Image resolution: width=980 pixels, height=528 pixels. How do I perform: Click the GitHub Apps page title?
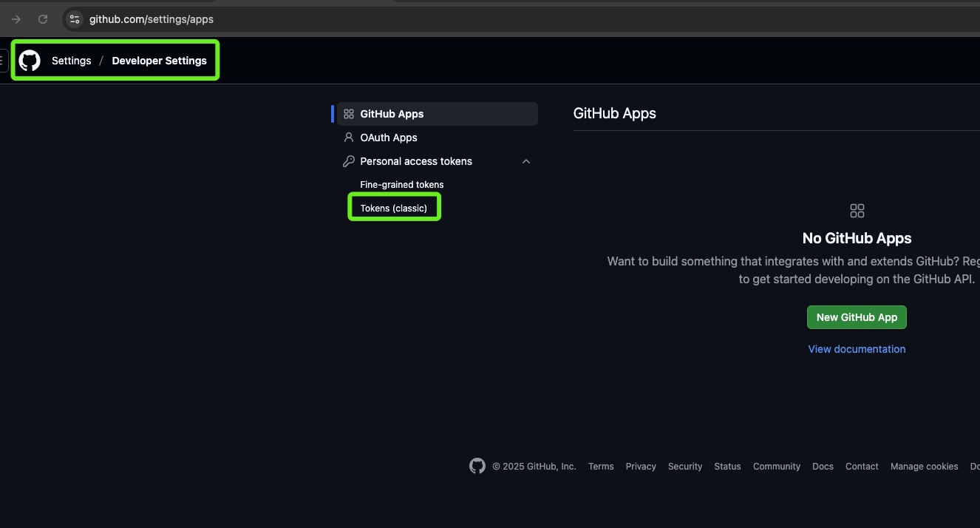tap(615, 113)
